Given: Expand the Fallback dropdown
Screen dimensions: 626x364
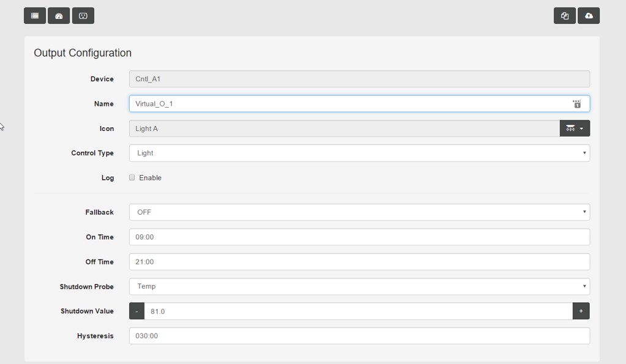Looking at the screenshot, I should (359, 212).
